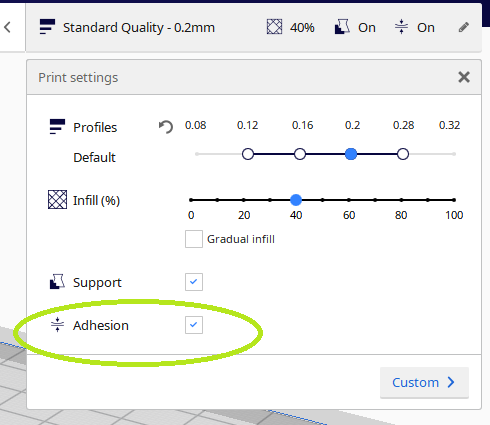
Task: Reset profile with the undo arrow icon
Action: 166,127
